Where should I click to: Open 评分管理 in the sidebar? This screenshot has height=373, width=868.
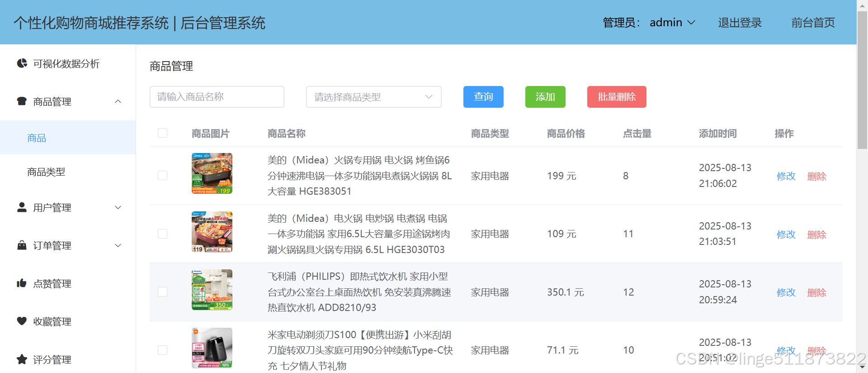click(68, 359)
